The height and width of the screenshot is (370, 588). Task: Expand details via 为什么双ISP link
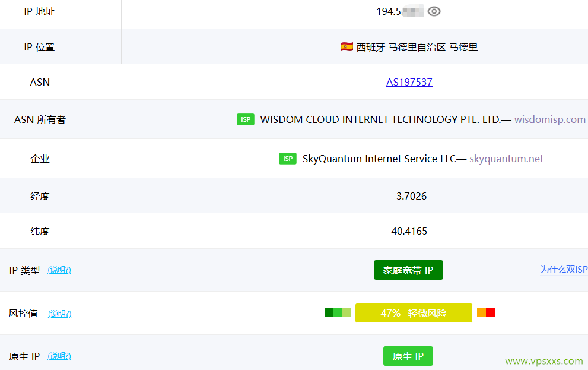point(562,270)
